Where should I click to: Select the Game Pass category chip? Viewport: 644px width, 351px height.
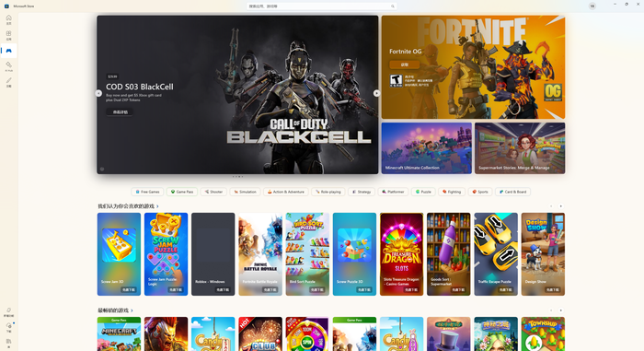182,192
